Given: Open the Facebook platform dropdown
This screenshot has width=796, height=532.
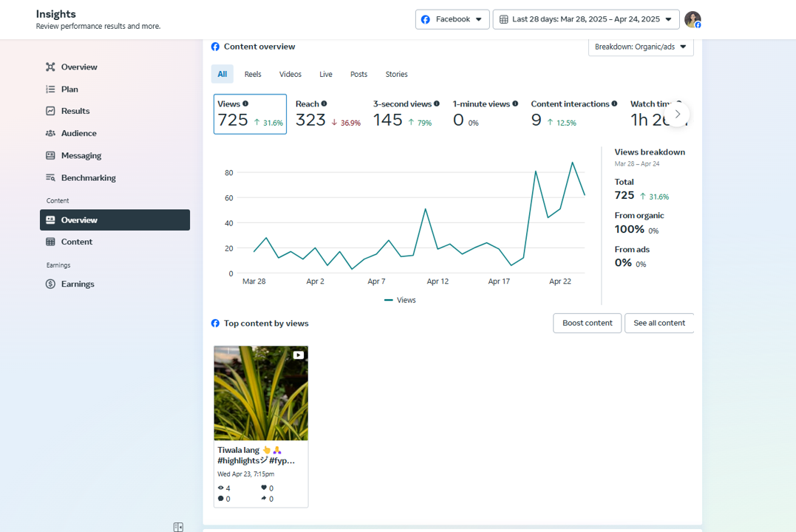Looking at the screenshot, I should [x=452, y=19].
